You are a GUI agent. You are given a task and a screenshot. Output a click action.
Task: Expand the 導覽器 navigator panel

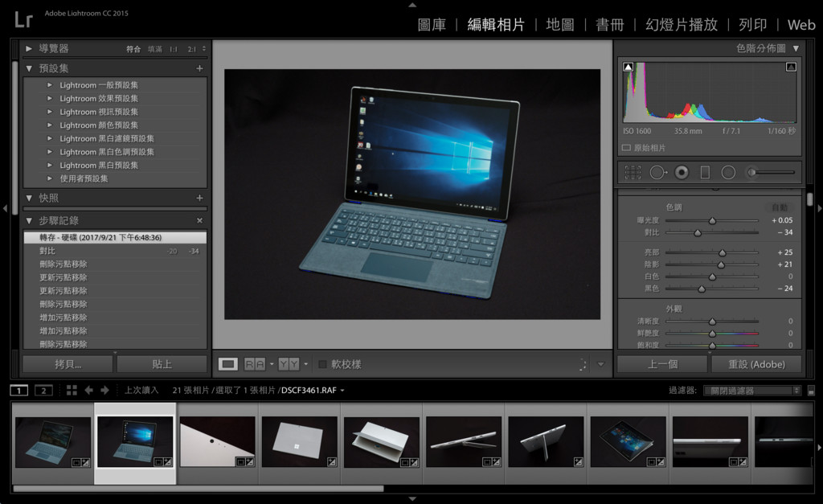click(x=30, y=48)
